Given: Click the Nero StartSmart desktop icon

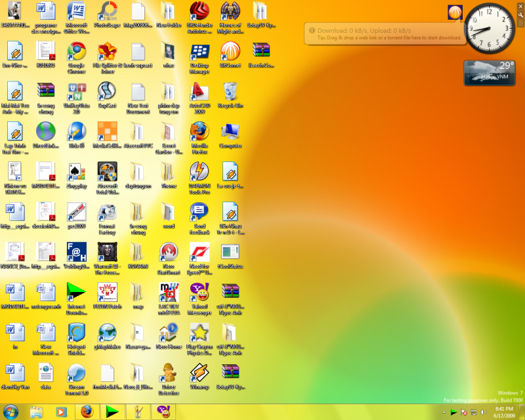Looking at the screenshot, I should tap(169, 251).
